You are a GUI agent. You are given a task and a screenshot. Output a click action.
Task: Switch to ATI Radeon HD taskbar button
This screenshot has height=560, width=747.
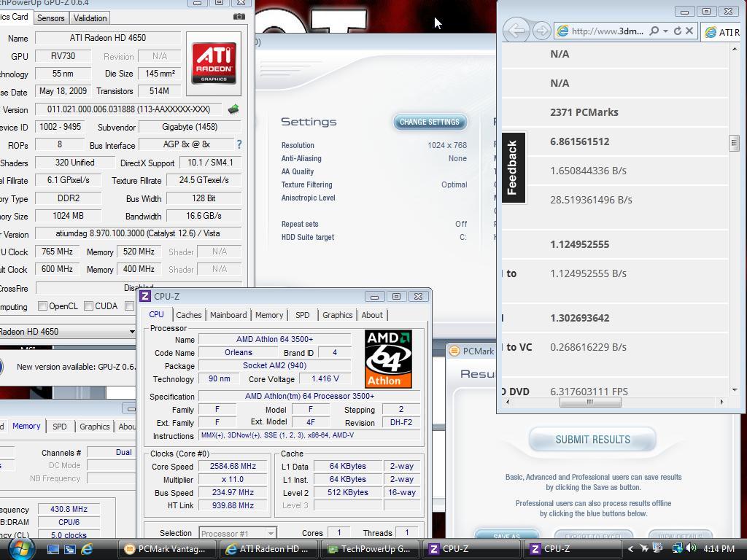click(x=267, y=549)
